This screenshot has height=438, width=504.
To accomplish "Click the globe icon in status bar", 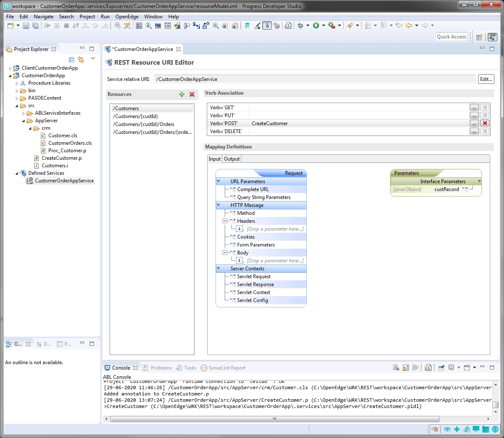I will coord(495,429).
